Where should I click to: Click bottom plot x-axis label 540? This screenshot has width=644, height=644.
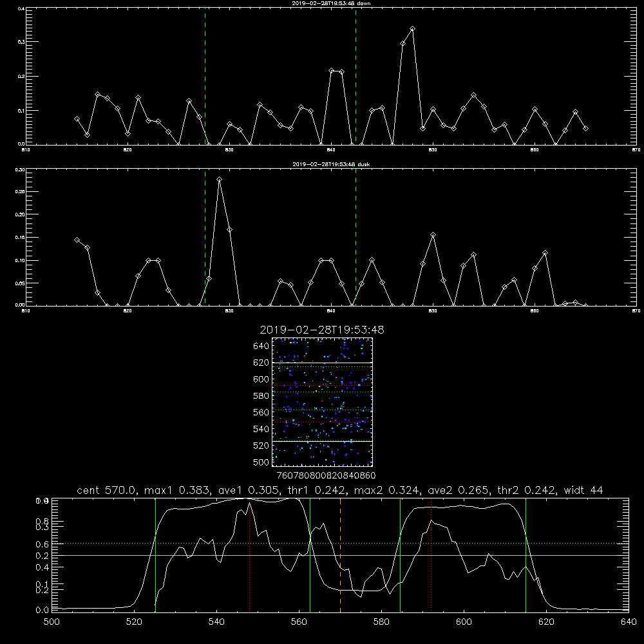[216, 622]
